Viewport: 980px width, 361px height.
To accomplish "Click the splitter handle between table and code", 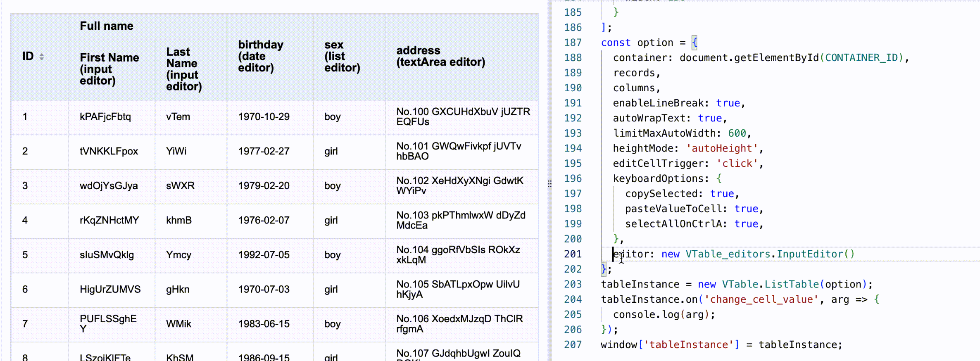I will (x=549, y=184).
